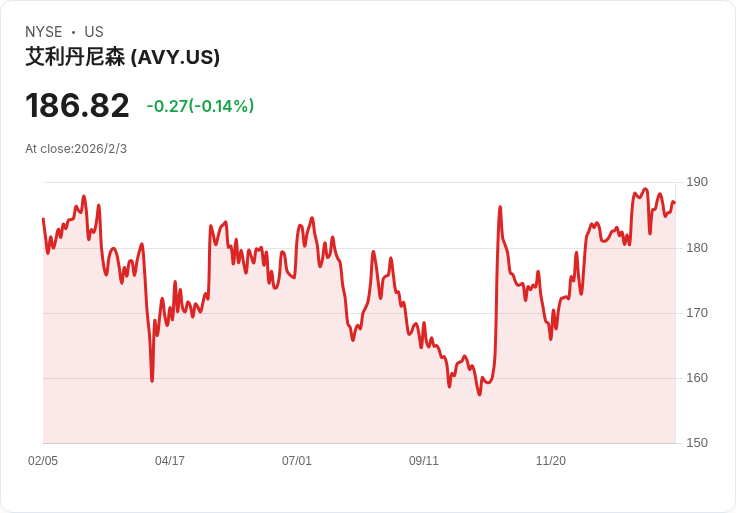Click the chart's lowest point near October
This screenshot has width=736, height=513.
479,394
